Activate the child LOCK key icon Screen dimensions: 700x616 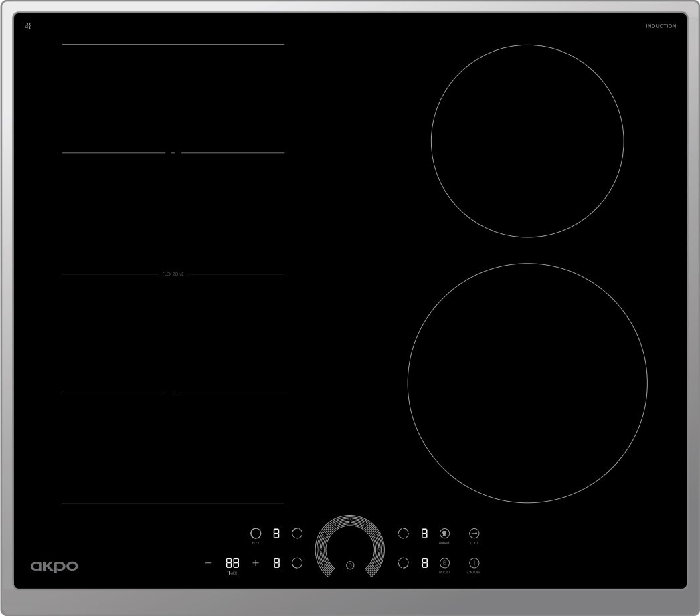pyautogui.click(x=474, y=533)
